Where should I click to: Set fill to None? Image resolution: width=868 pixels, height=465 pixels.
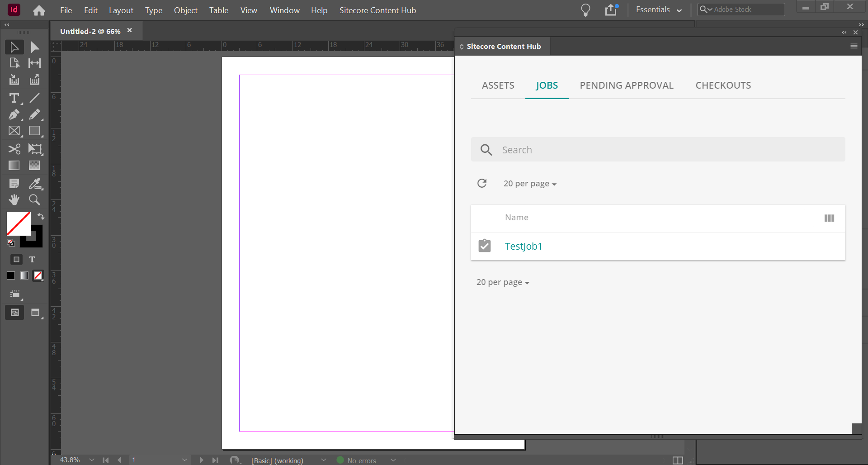38,275
